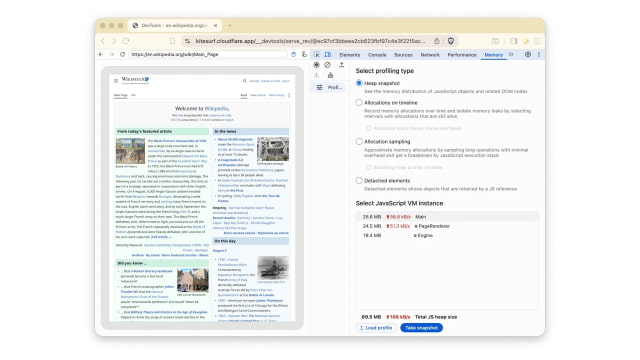Select the inspect element picker icon

tap(317, 54)
